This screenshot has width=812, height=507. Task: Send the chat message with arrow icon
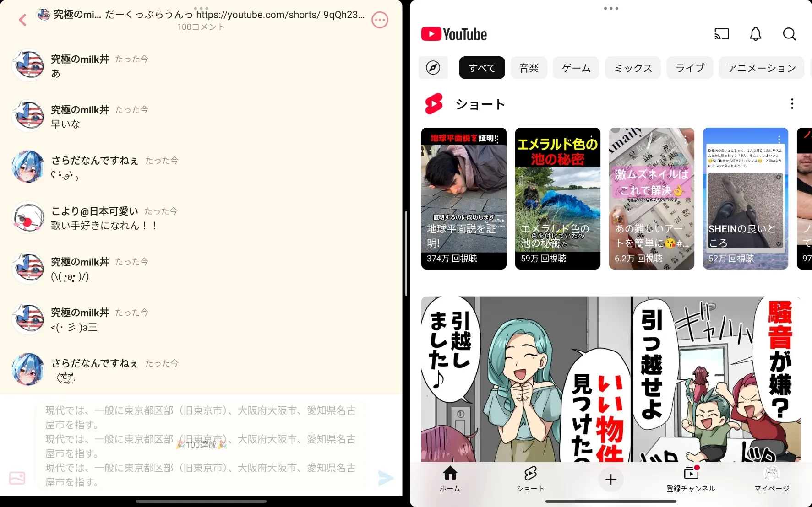tap(386, 478)
